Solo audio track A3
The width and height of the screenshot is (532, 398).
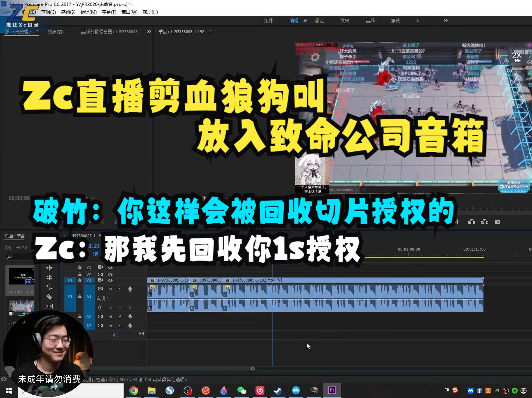pos(120,326)
